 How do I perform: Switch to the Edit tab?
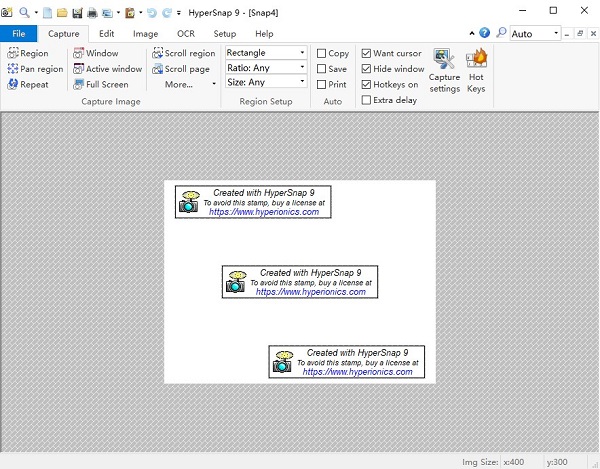pyautogui.click(x=106, y=34)
